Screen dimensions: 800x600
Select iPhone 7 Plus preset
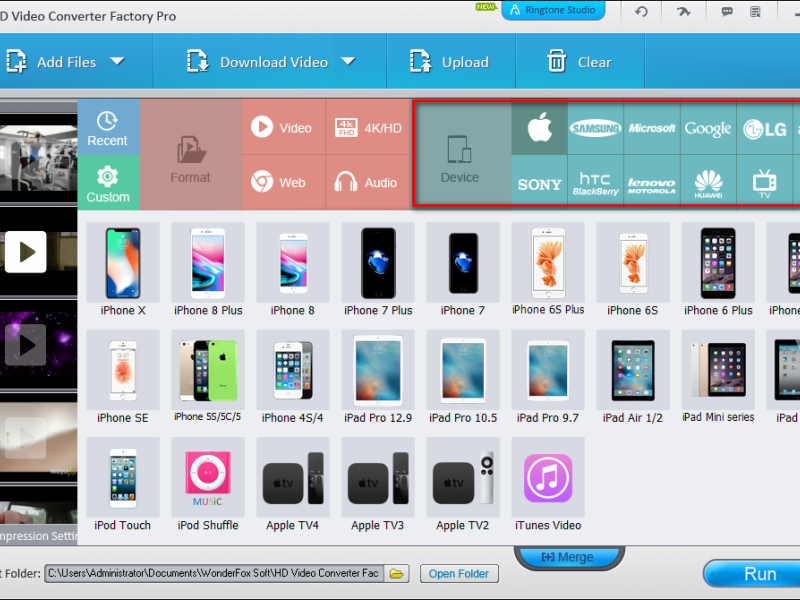point(378,270)
